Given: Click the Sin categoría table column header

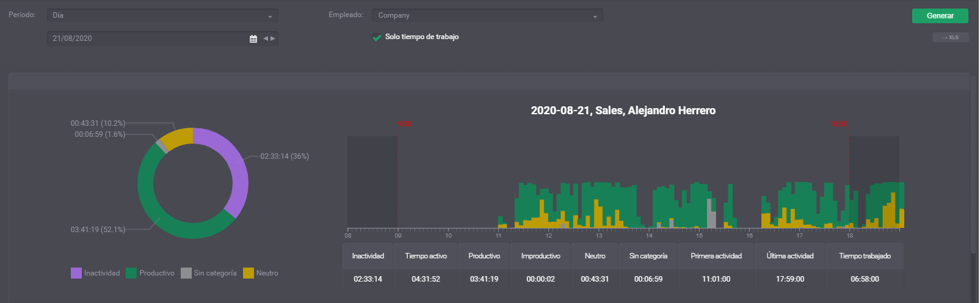Looking at the screenshot, I should point(648,256).
